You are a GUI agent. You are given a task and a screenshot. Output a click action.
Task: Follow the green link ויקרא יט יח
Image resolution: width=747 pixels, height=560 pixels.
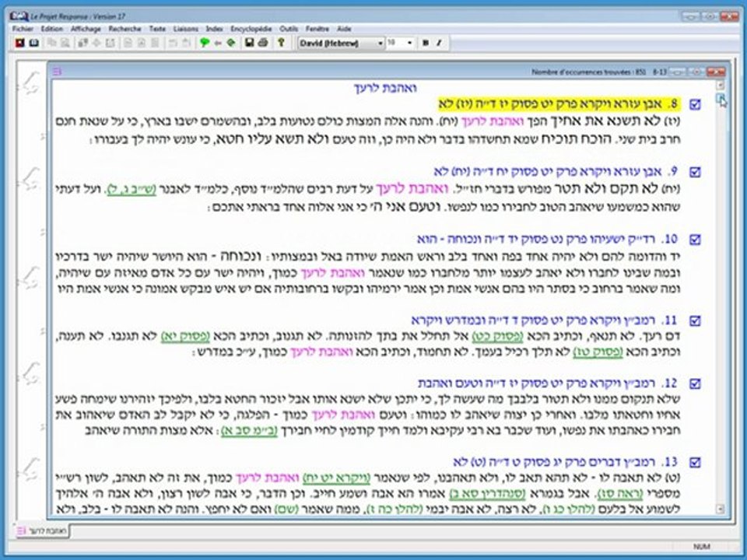click(337, 478)
